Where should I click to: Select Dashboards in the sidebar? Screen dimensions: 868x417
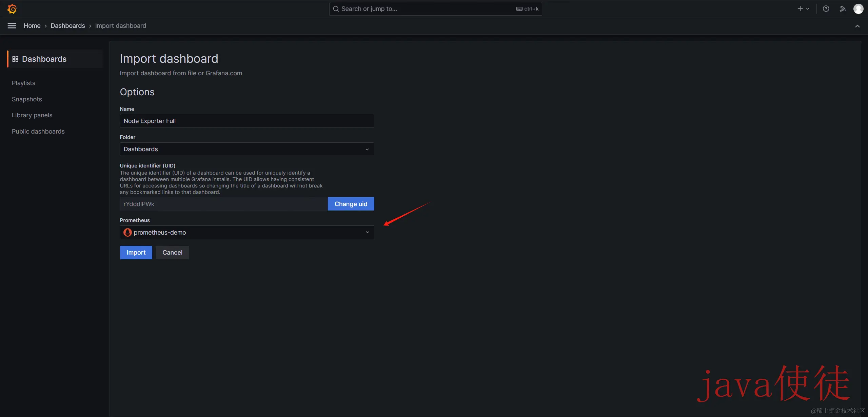click(55, 59)
